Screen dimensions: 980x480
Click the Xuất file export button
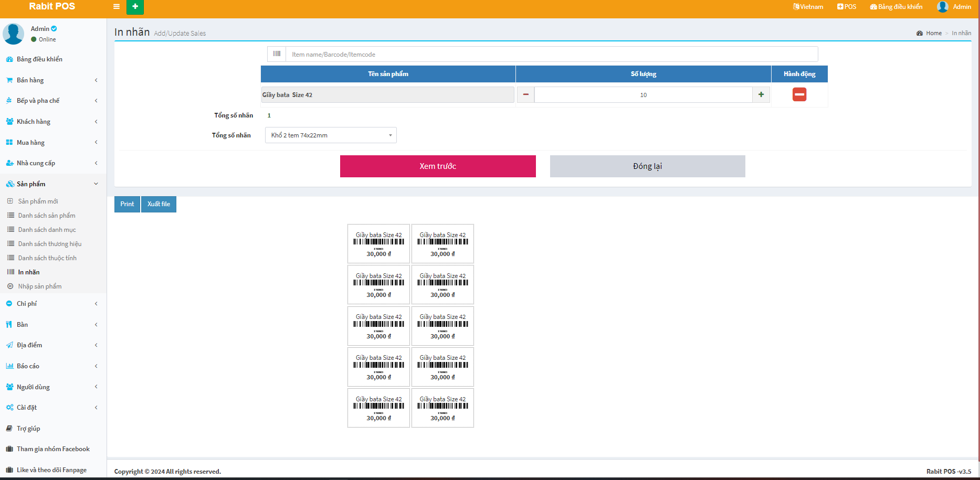click(159, 204)
